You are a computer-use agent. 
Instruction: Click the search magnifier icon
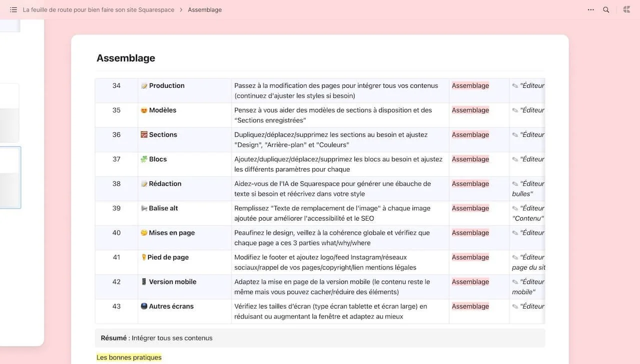click(606, 9)
